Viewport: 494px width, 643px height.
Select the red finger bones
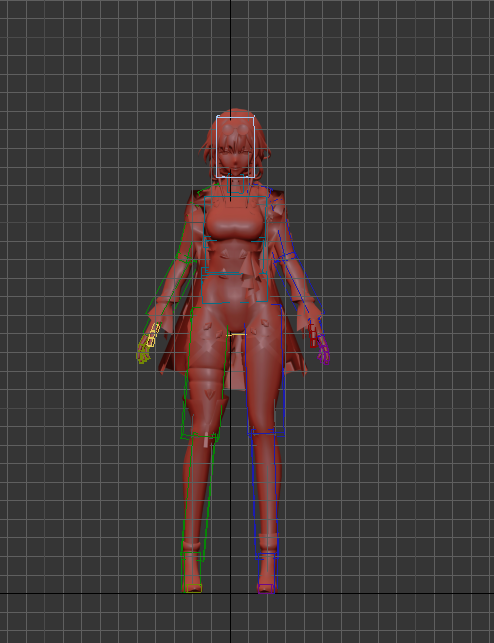[x=313, y=336]
